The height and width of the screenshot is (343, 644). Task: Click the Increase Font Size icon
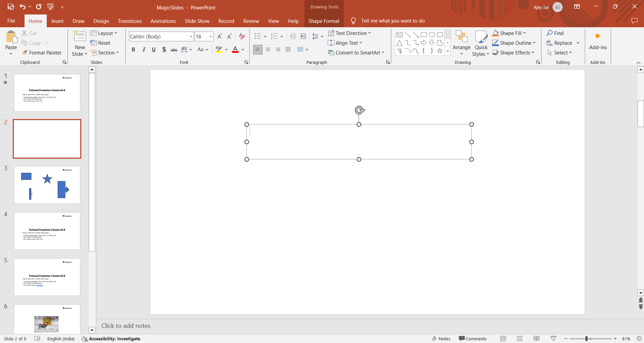(219, 36)
